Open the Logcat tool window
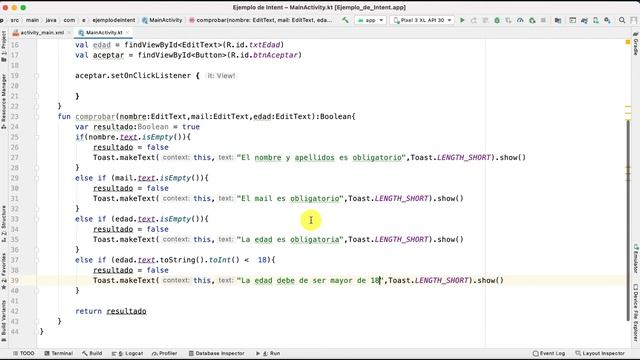The image size is (640, 360). tap(127, 353)
